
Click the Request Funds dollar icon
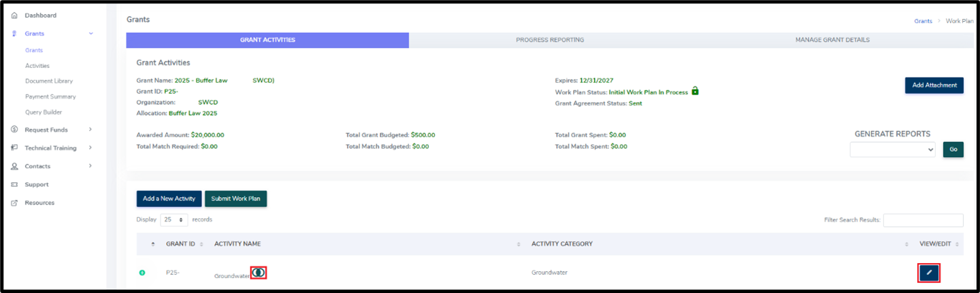[x=14, y=129]
